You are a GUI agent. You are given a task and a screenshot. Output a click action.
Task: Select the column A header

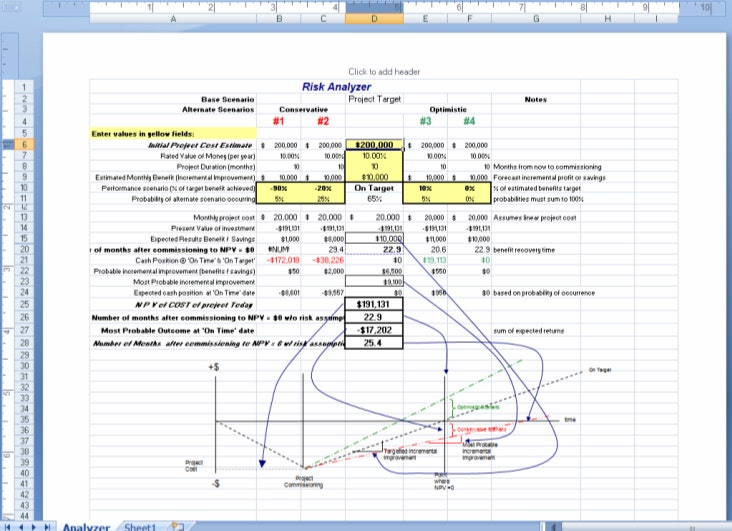click(x=174, y=19)
